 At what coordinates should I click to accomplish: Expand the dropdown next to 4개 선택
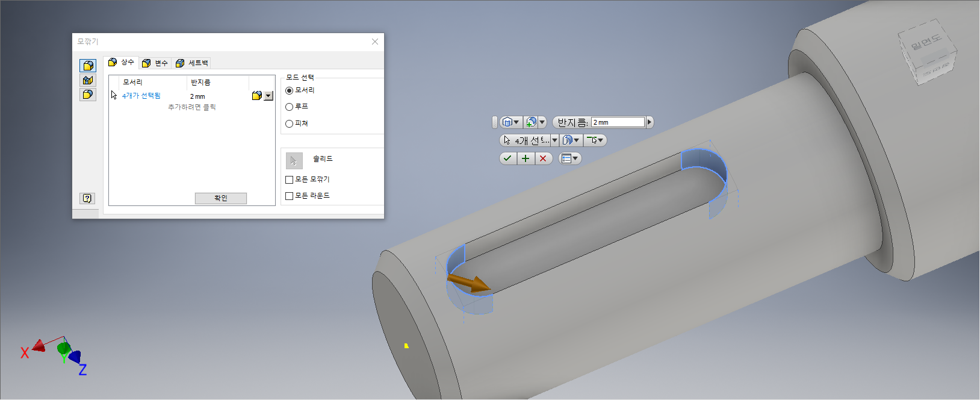555,140
